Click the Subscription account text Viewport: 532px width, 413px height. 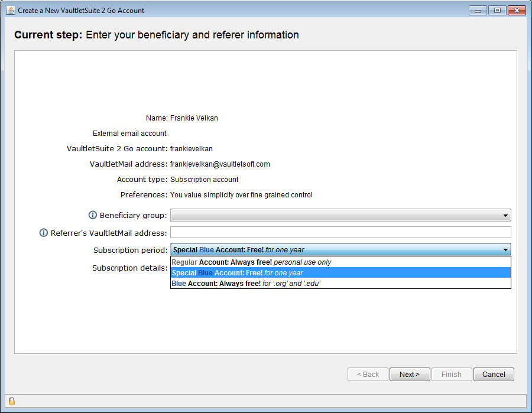click(205, 180)
